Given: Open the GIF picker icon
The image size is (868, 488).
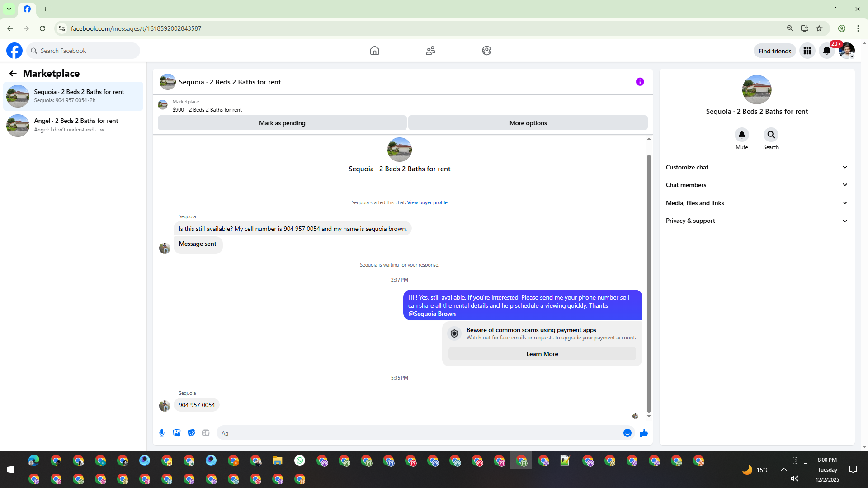Looking at the screenshot, I should pos(206,433).
